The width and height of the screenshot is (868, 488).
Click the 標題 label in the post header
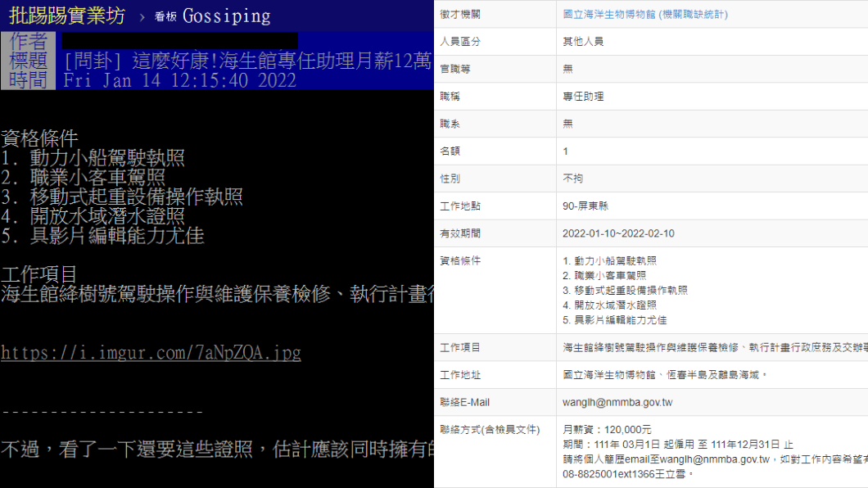point(28,61)
